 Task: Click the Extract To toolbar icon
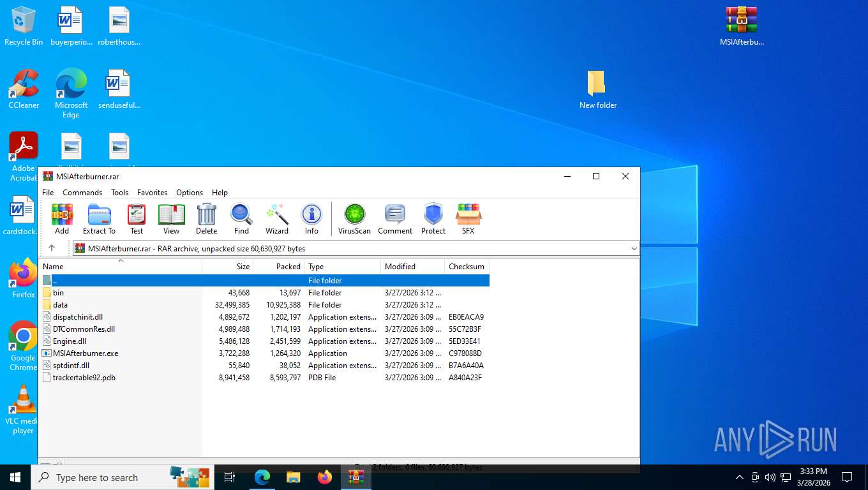coord(99,219)
